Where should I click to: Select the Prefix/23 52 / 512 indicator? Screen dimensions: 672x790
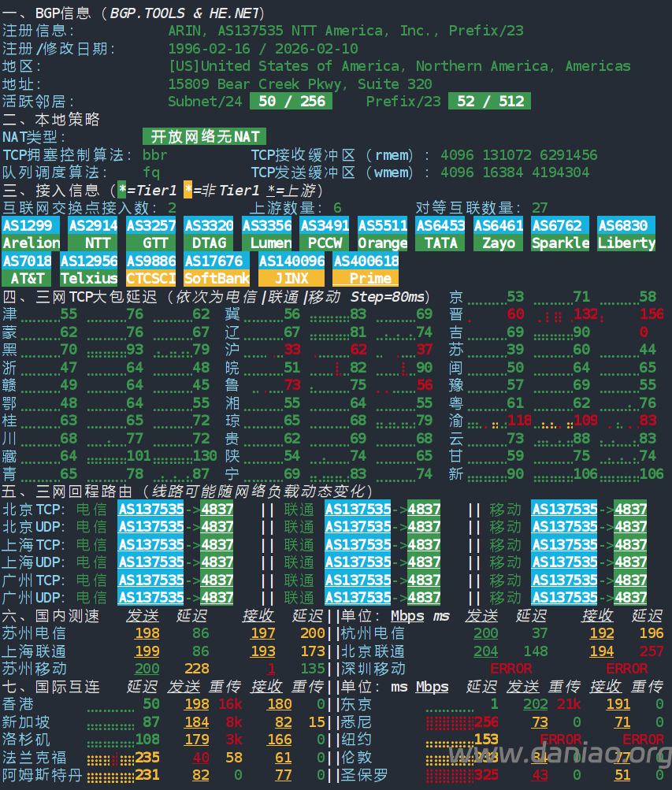point(489,102)
